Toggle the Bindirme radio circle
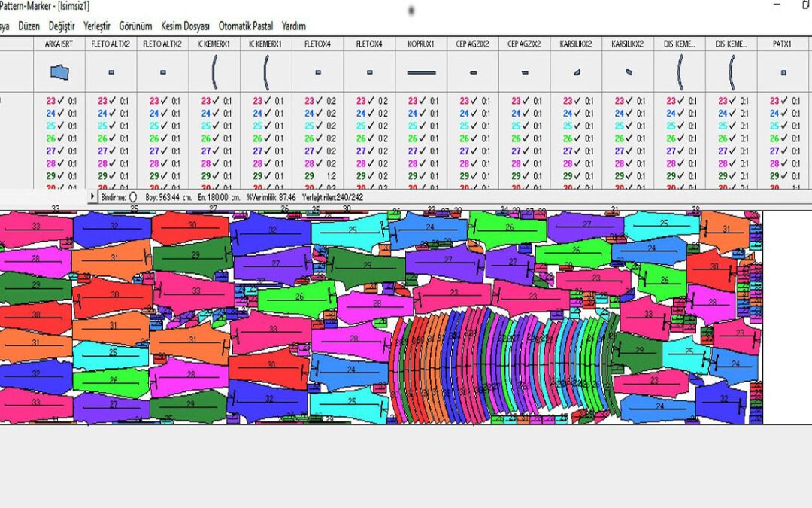This screenshot has width=812, height=508. point(133,197)
